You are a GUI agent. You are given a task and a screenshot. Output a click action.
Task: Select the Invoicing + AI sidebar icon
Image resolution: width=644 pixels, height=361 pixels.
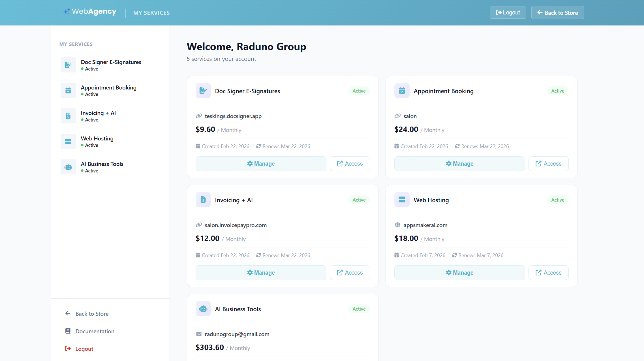[68, 116]
